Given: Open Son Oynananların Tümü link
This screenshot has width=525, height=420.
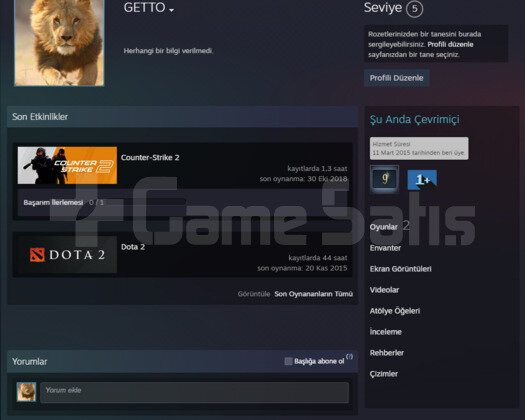Looking at the screenshot, I should click(313, 294).
